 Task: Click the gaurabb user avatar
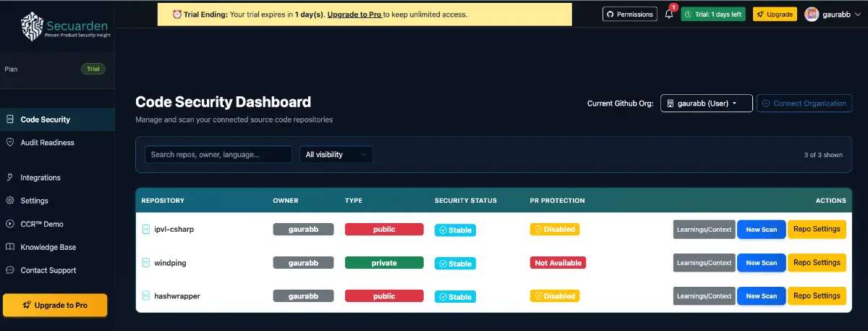click(x=812, y=14)
